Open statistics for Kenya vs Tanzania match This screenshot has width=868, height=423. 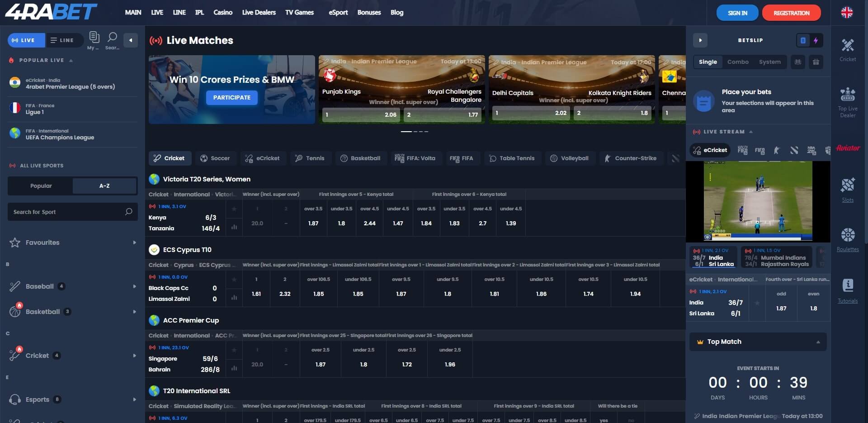(x=234, y=227)
